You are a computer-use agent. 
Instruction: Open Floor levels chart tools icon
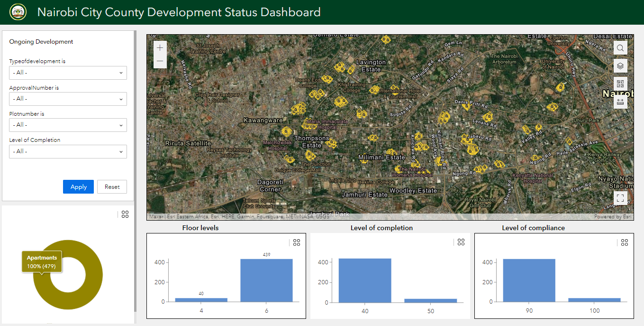297,242
